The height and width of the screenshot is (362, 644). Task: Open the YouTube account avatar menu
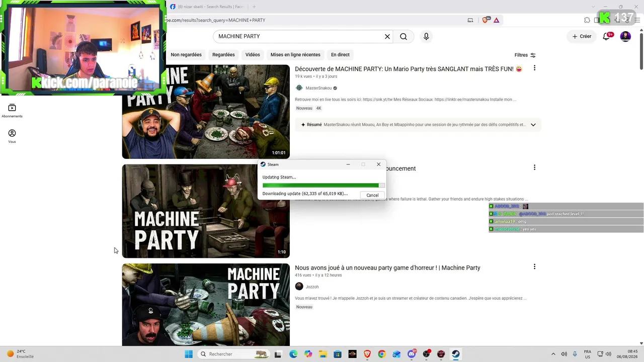pyautogui.click(x=625, y=36)
